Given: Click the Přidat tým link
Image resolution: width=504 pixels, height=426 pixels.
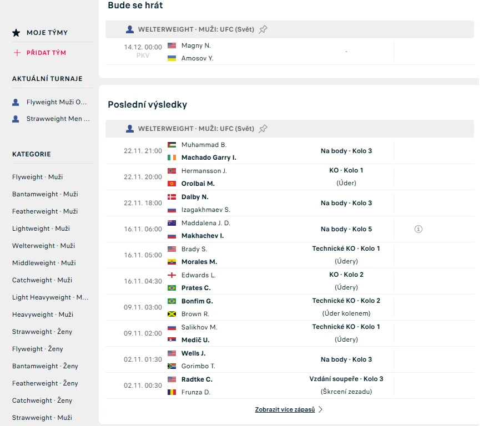Looking at the screenshot, I should [x=46, y=53].
